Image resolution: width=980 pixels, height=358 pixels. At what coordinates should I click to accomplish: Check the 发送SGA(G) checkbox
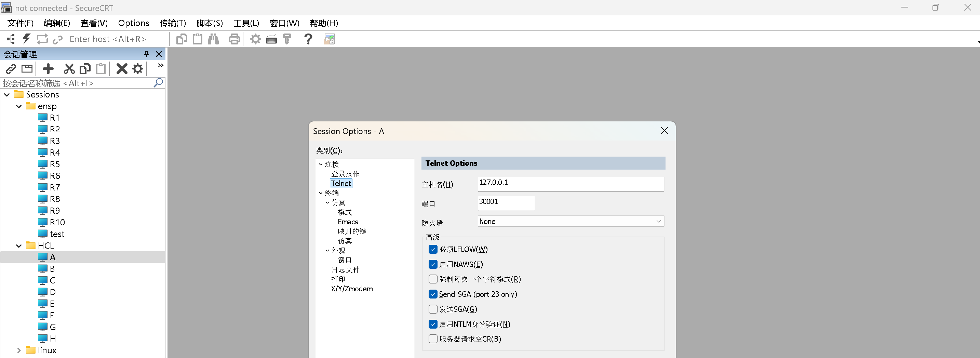click(x=433, y=309)
